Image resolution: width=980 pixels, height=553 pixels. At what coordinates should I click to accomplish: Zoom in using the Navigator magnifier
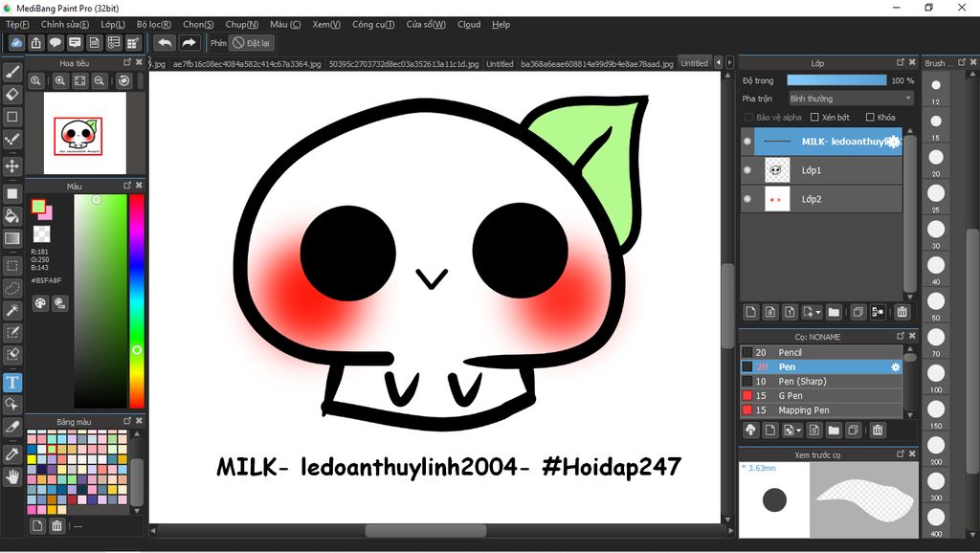(x=59, y=81)
